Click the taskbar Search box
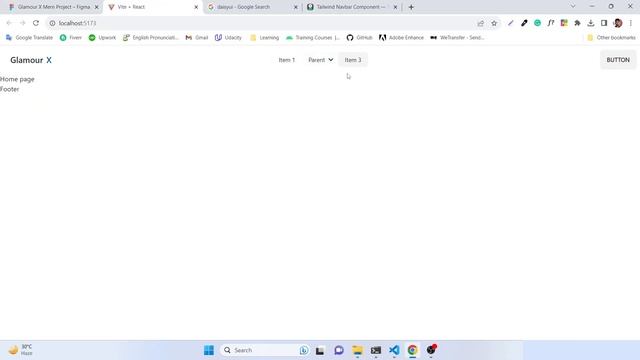The width and height of the screenshot is (640, 360). click(x=264, y=350)
